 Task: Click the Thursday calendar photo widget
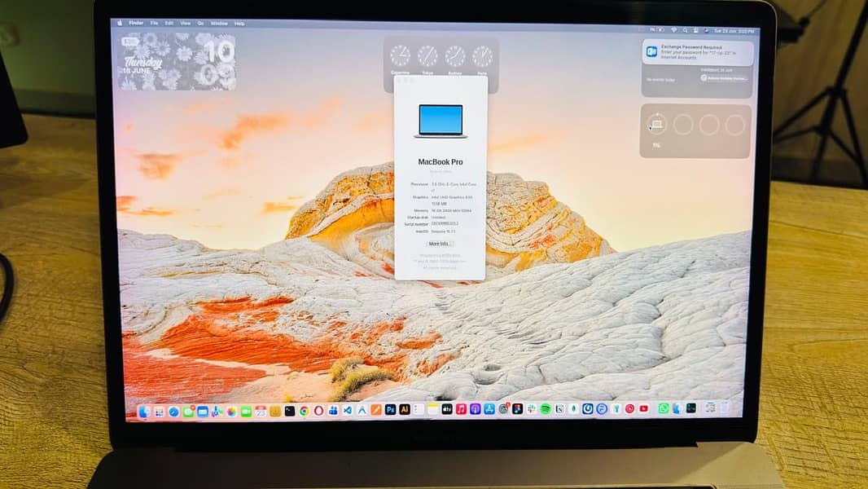[x=178, y=61]
